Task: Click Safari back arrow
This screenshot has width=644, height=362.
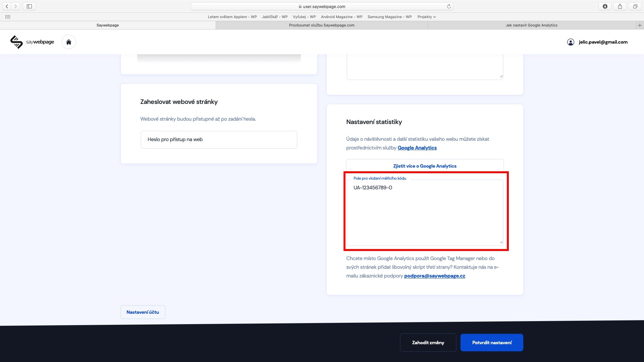Action: click(7, 6)
